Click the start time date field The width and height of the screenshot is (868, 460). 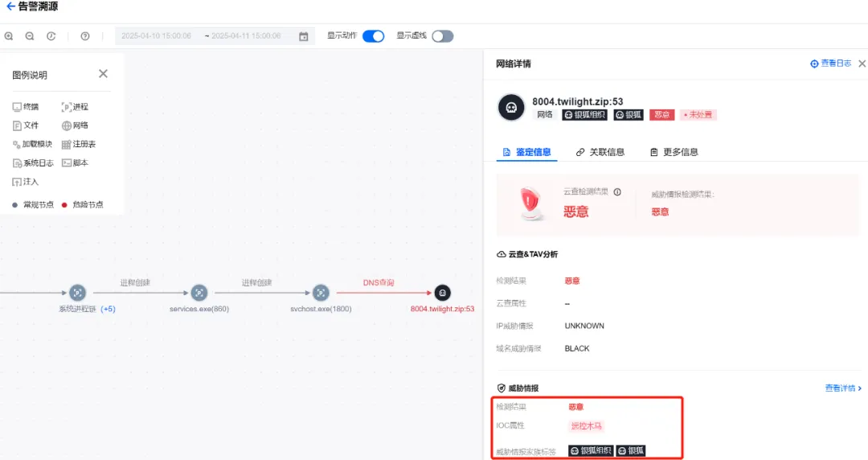tap(158, 36)
